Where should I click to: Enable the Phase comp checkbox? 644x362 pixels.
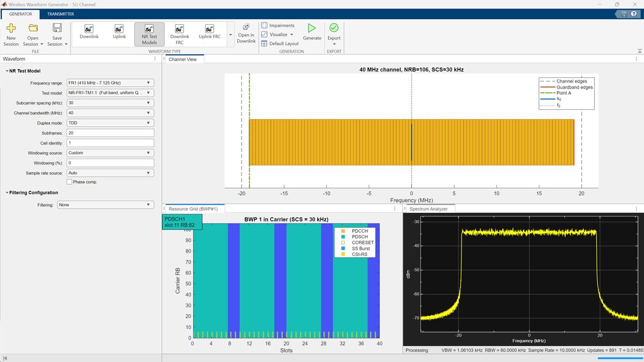tap(70, 182)
